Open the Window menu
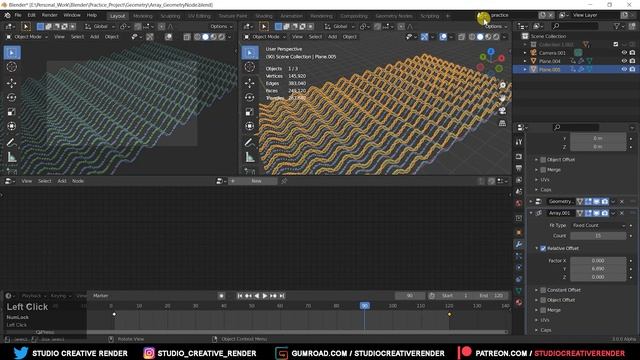This screenshot has width=640, height=360. 72,16
